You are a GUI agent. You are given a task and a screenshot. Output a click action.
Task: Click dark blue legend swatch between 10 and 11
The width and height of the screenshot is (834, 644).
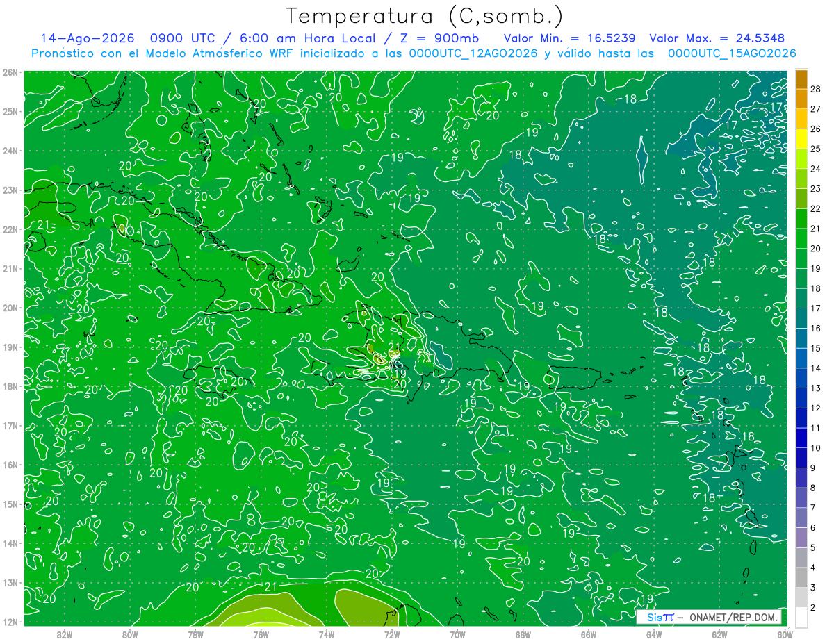[x=801, y=438]
